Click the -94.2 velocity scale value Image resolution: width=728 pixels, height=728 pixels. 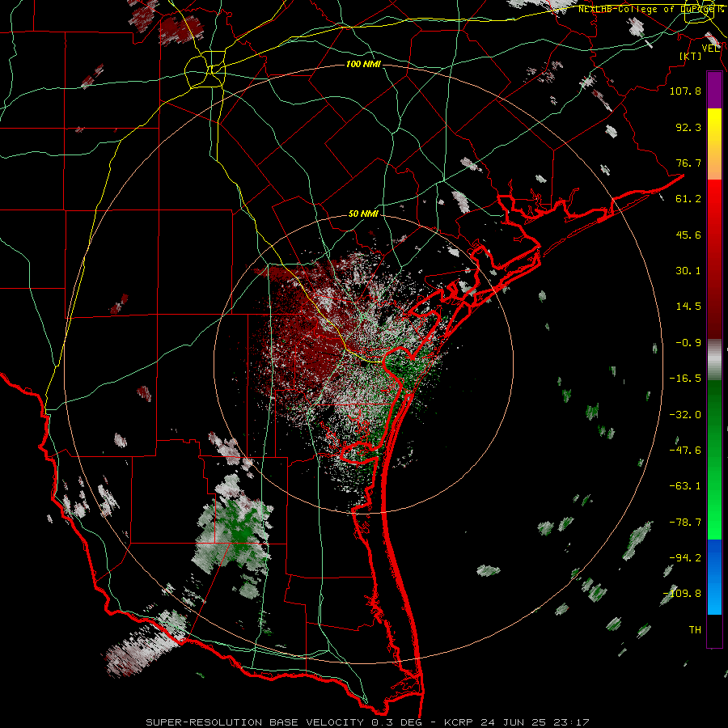click(x=685, y=558)
